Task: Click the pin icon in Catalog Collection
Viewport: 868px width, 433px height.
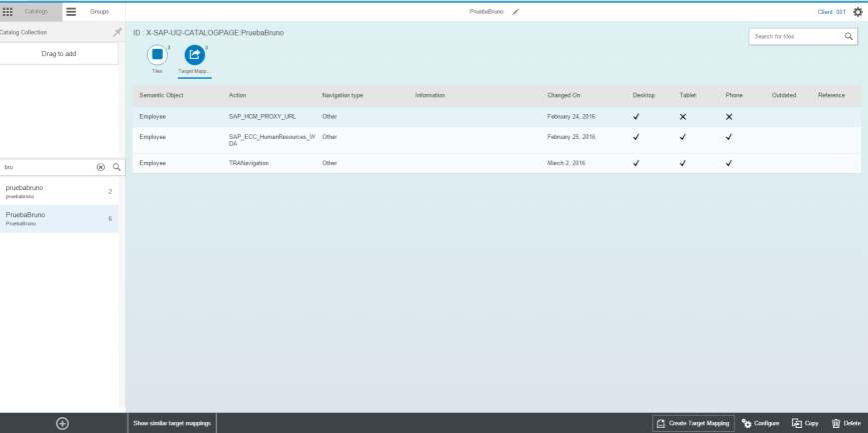Action: (x=117, y=32)
